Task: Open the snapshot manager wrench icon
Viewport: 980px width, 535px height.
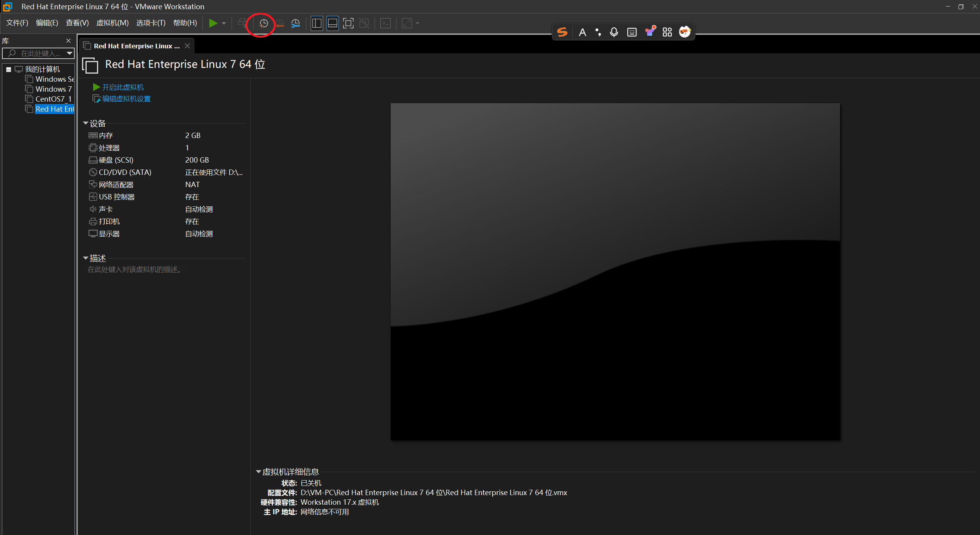Action: tap(295, 23)
